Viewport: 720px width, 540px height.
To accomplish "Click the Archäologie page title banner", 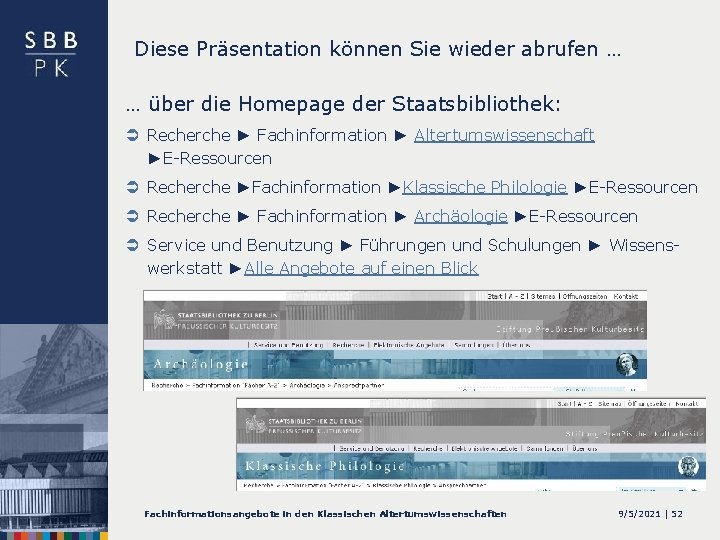I will [395, 365].
